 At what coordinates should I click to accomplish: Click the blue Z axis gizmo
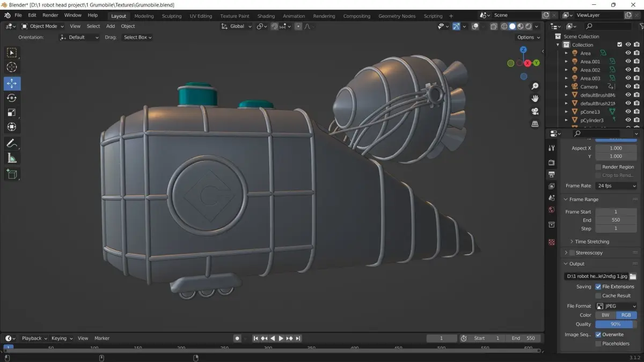point(524,50)
